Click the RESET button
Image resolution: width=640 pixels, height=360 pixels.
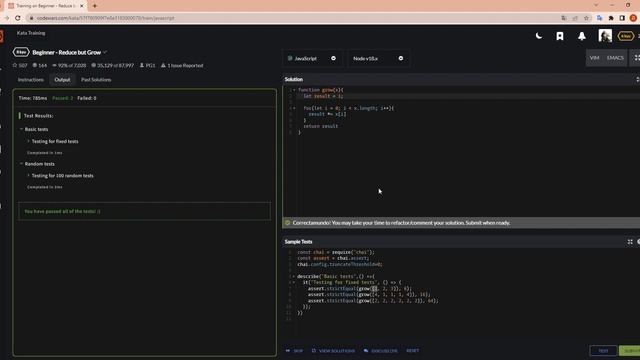[412, 351]
